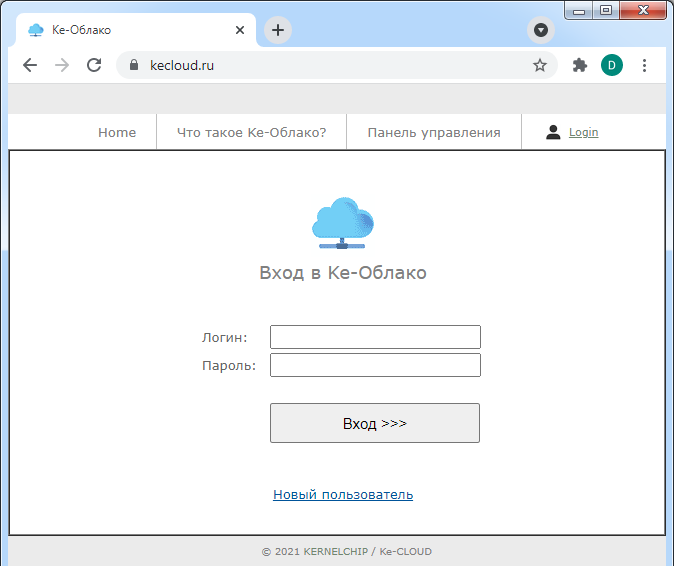Click the Login link in navigation
This screenshot has height=566, width=674.
(x=583, y=132)
